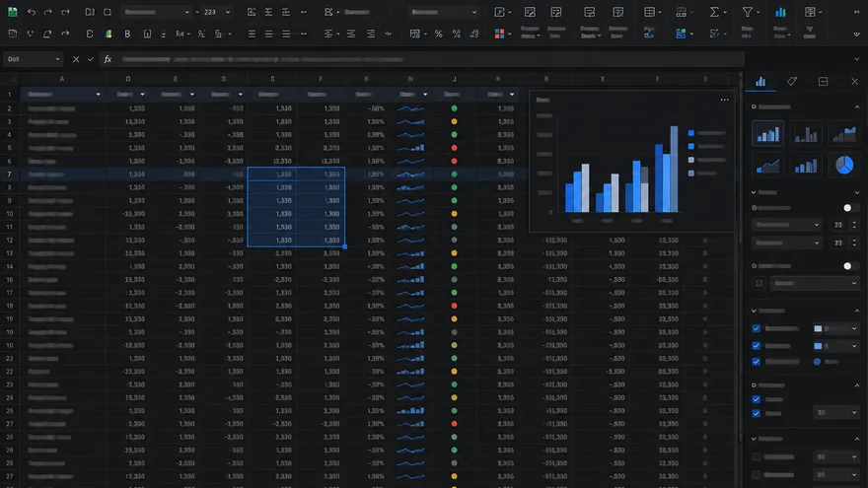Click the green status dot in row 2

pos(454,108)
